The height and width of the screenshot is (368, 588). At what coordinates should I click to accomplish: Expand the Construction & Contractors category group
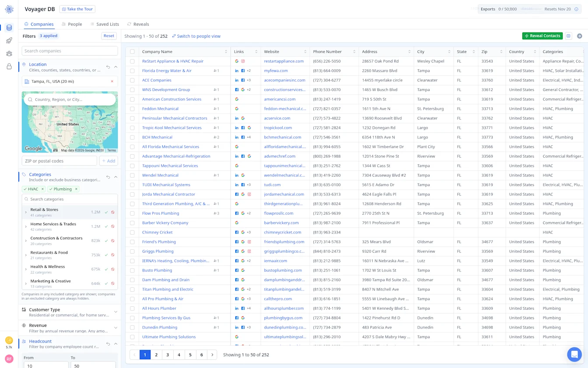tap(26, 241)
